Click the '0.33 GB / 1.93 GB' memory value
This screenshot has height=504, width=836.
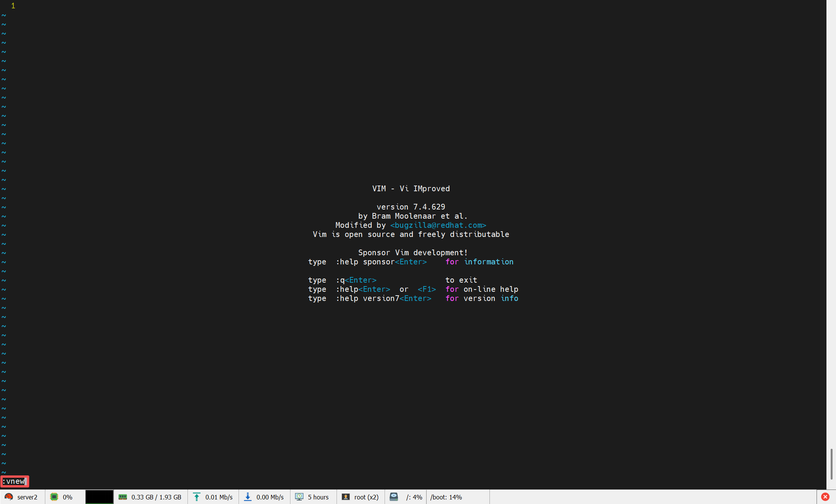coord(156,497)
